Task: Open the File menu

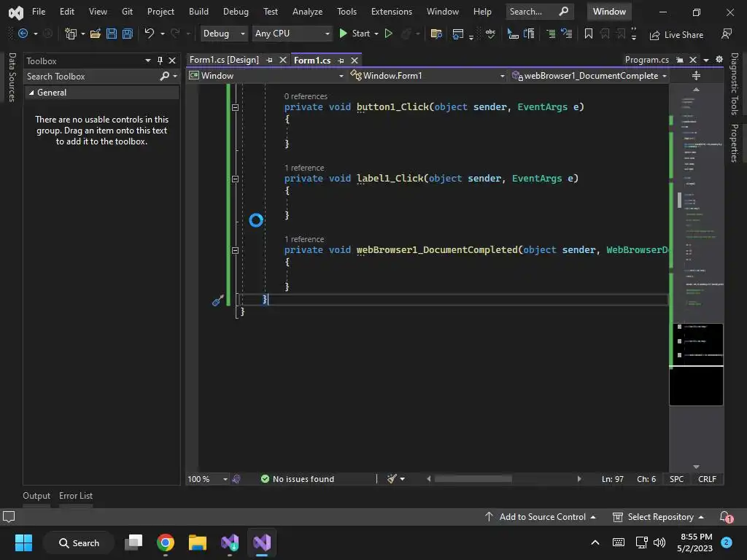Action: [39, 12]
